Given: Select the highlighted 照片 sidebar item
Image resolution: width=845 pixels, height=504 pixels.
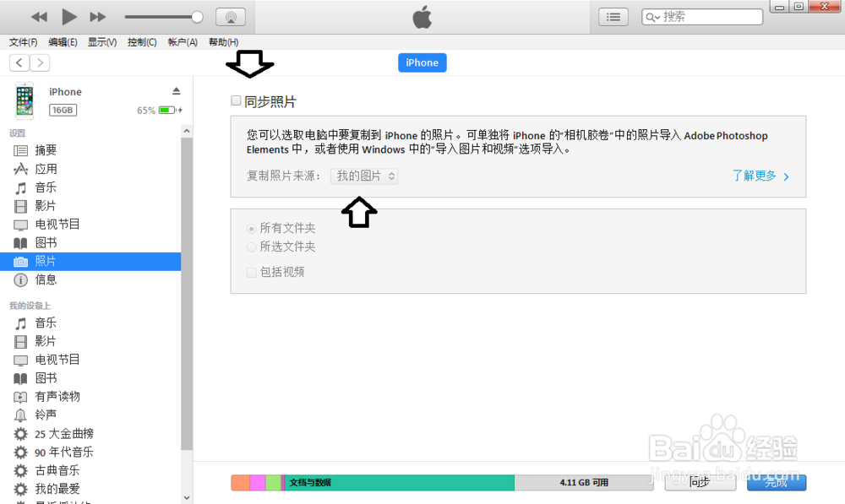Looking at the screenshot, I should click(x=90, y=261).
